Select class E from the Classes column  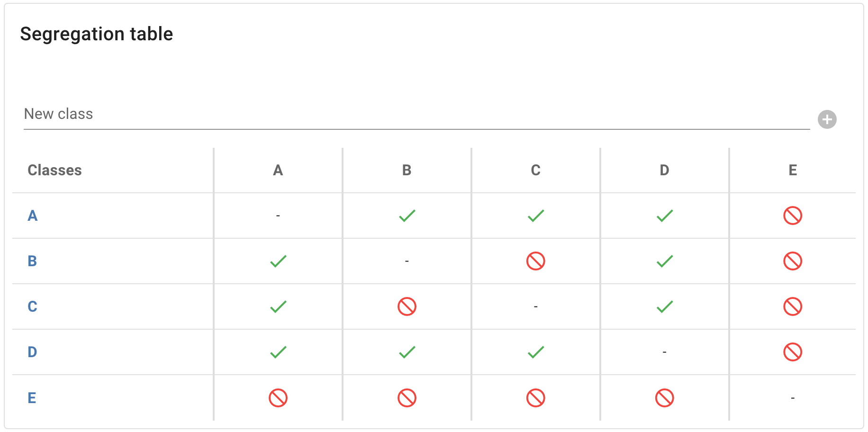(x=31, y=397)
